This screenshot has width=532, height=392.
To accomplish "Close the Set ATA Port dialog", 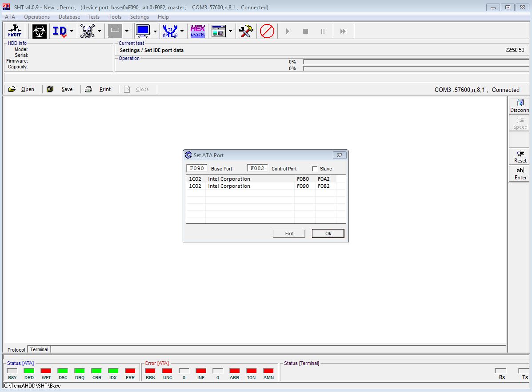I will tap(340, 155).
